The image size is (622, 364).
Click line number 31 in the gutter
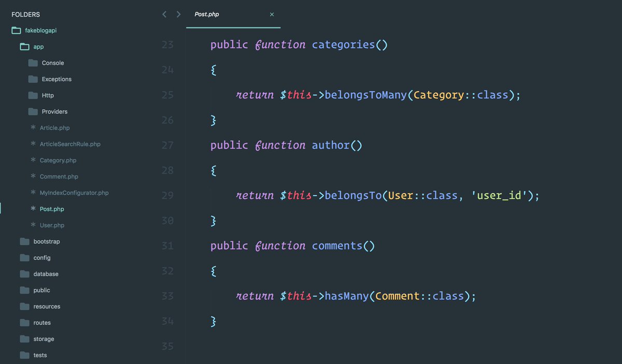167,245
